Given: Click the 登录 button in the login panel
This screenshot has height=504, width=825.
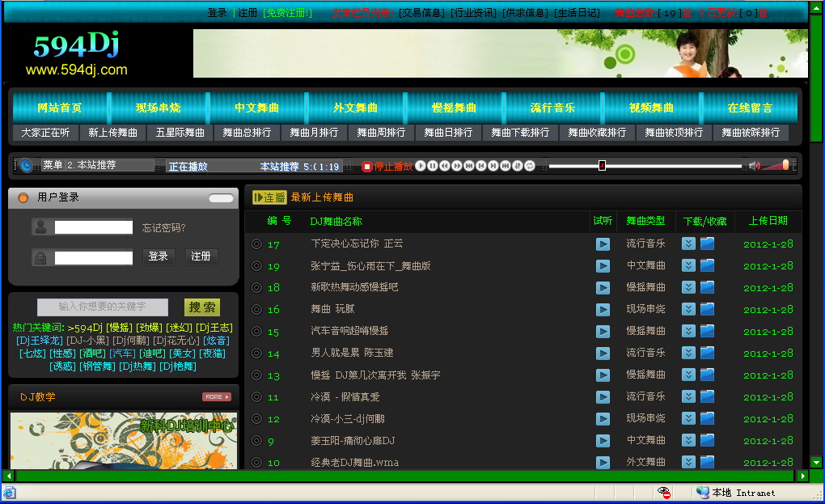Looking at the screenshot, I should [x=158, y=256].
